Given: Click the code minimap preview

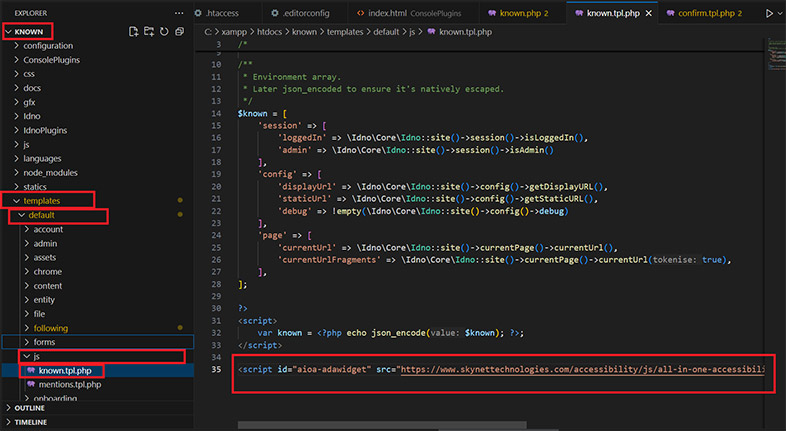Looking at the screenshot, I should tap(775, 54).
